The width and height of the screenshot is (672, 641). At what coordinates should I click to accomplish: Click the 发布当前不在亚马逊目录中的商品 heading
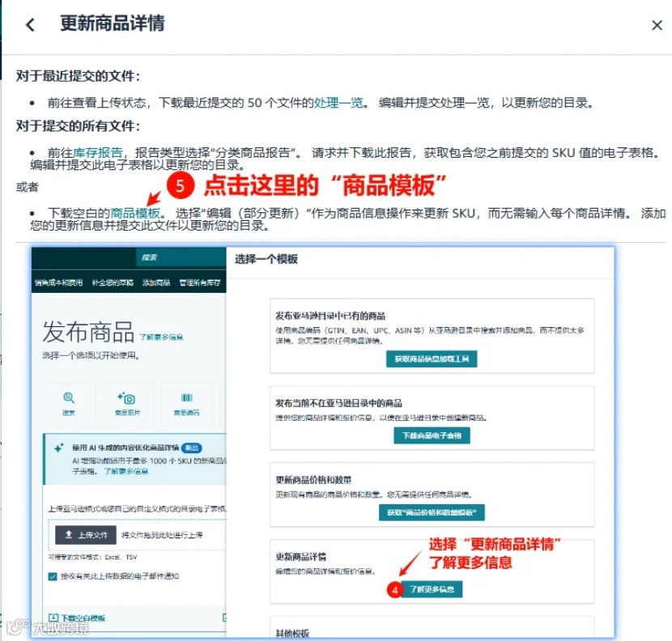[x=338, y=403]
